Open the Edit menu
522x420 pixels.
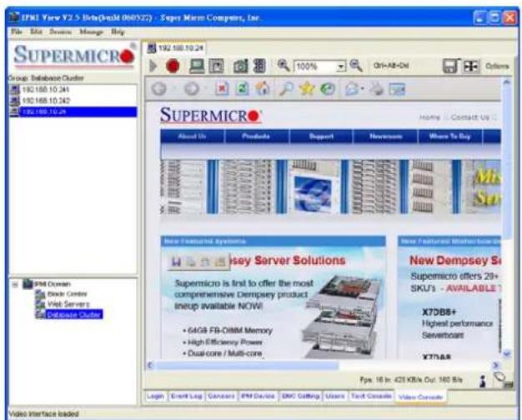[36, 32]
